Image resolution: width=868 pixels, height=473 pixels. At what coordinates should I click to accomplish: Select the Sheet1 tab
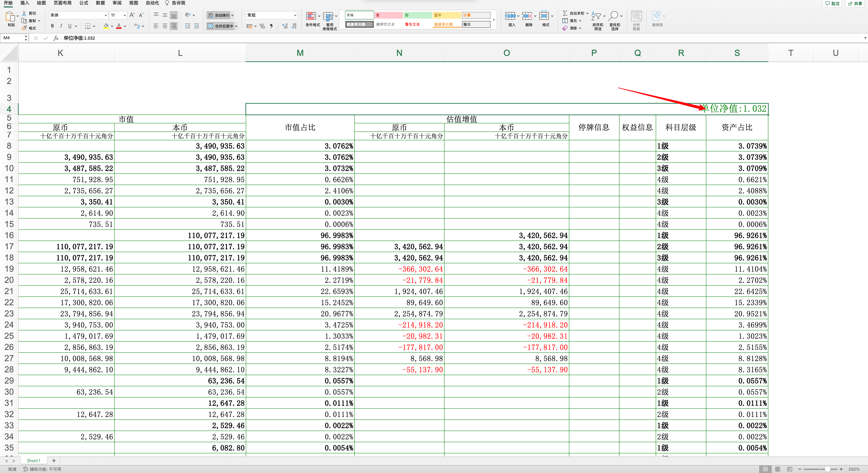33,460
